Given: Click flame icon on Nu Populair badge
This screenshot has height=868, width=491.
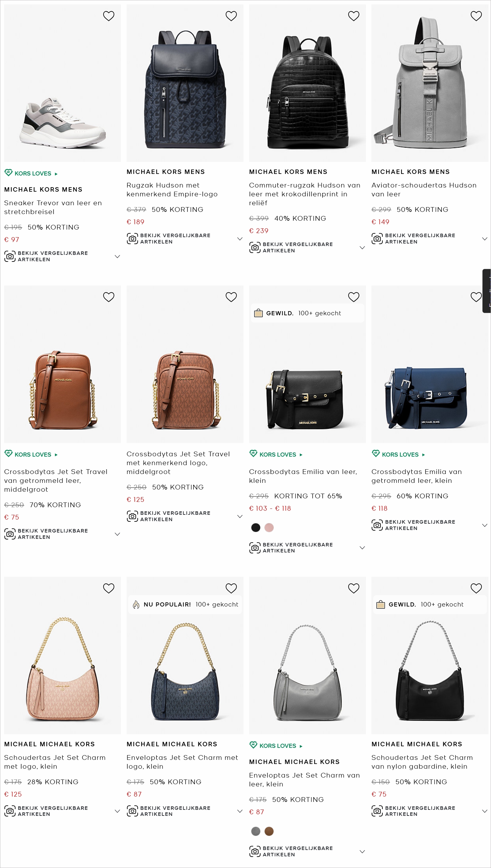Looking at the screenshot, I should pyautogui.click(x=136, y=605).
